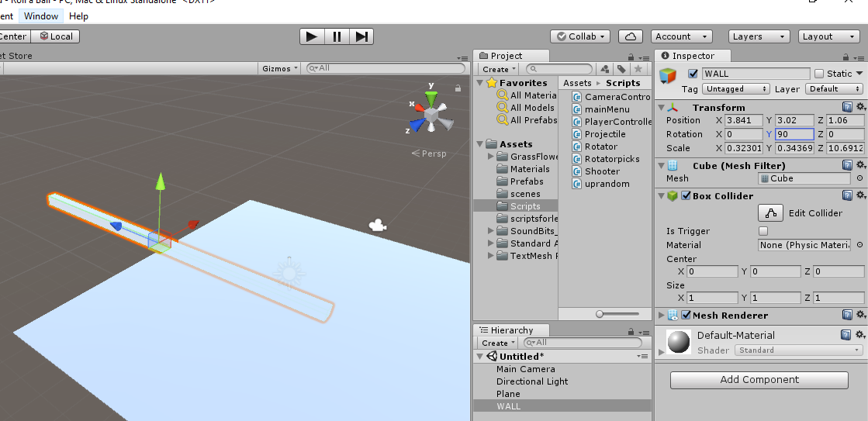Click the Search by Label icon in Project
868x421 pixels.
[x=621, y=69]
